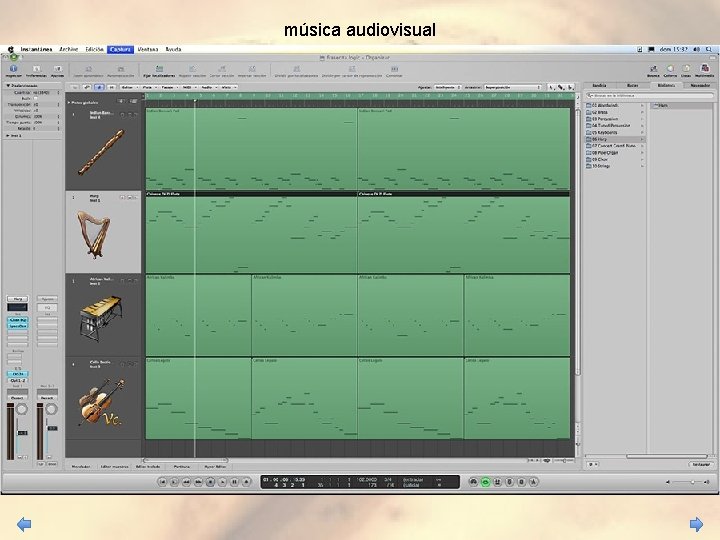
Task: Toggle the green cycle mode button
Action: point(485,482)
